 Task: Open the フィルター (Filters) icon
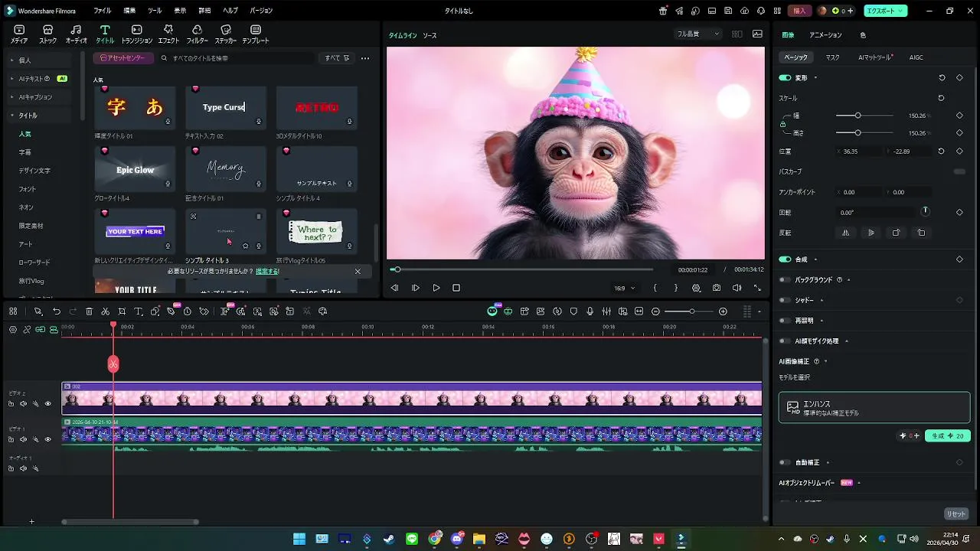pos(197,34)
